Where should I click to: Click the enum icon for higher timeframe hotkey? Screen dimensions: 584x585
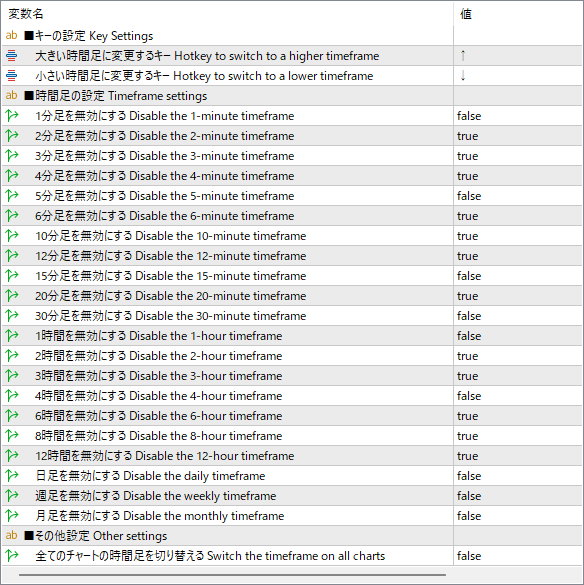pos(12,56)
